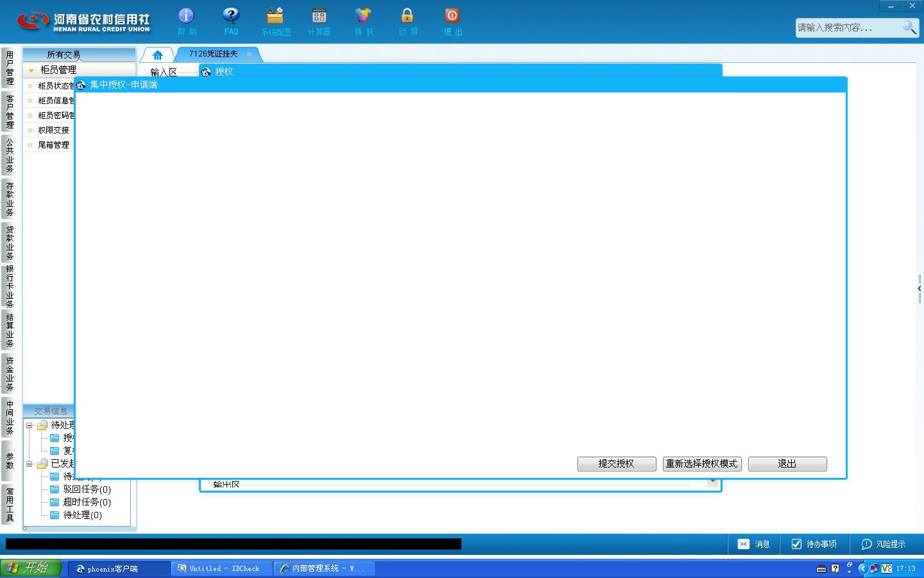This screenshot has height=578, width=924.
Task: Open the 参数 side tab
Action: 10,460
